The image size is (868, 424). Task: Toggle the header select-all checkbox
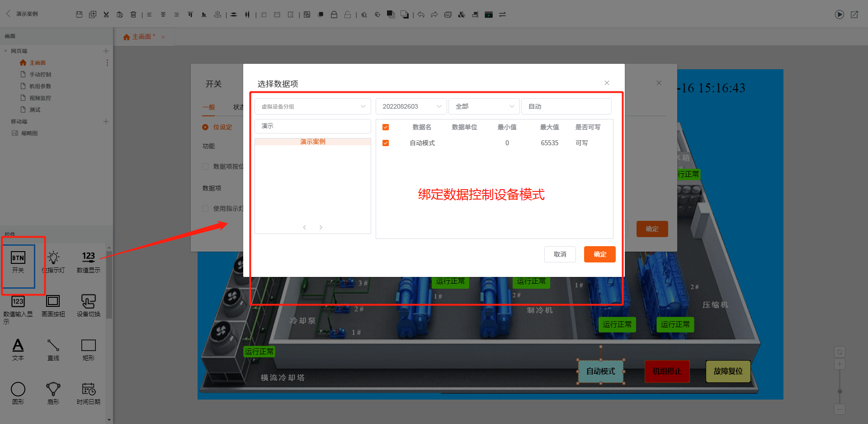386,127
